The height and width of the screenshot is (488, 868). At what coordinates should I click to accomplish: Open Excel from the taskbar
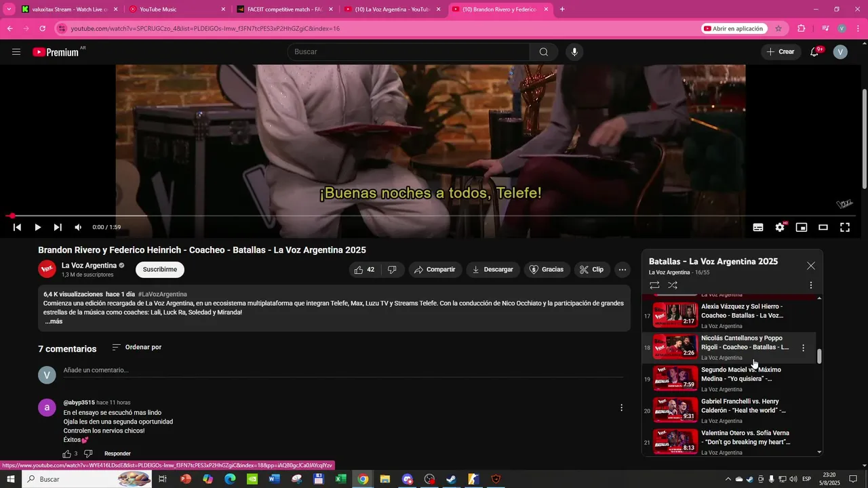(341, 479)
